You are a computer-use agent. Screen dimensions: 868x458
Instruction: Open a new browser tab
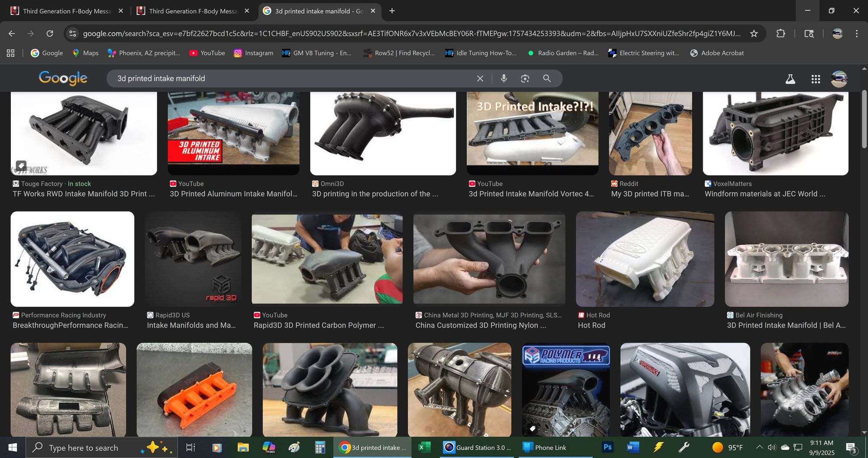392,11
